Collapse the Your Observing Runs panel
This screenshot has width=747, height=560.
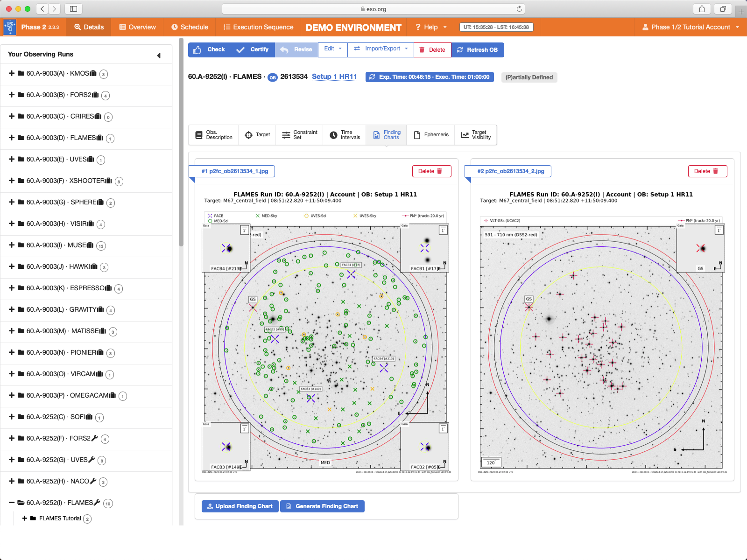click(x=159, y=56)
